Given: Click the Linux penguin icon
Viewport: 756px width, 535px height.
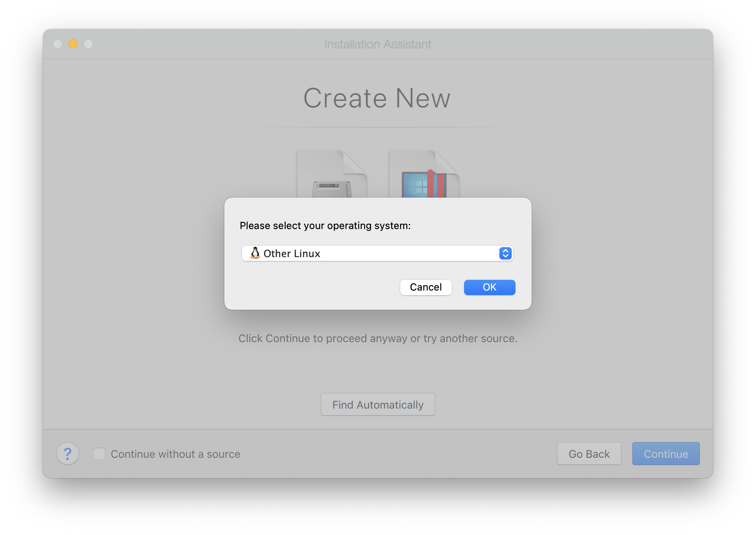Looking at the screenshot, I should (255, 253).
